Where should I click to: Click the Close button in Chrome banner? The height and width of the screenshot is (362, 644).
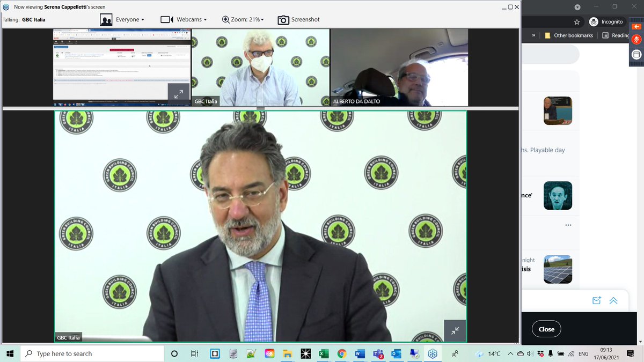546,329
